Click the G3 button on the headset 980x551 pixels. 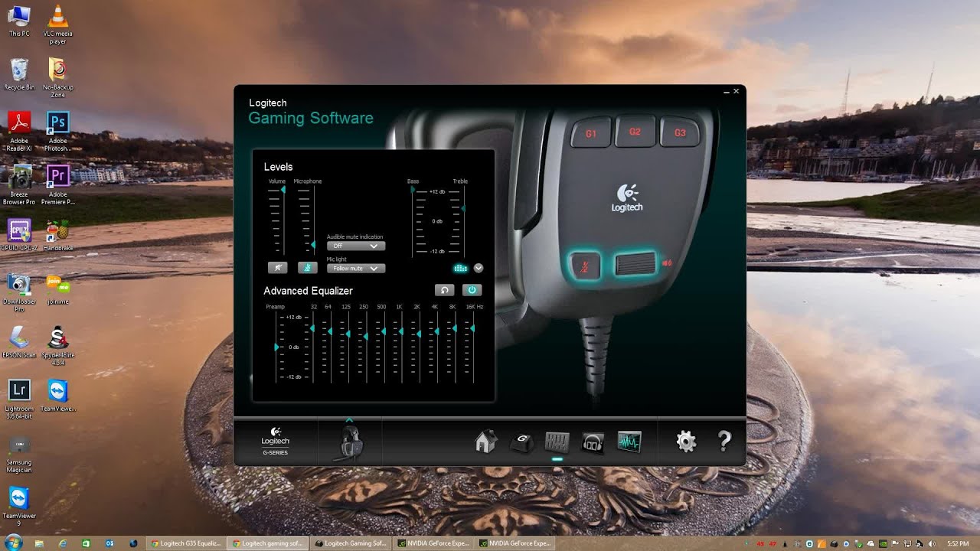680,132
